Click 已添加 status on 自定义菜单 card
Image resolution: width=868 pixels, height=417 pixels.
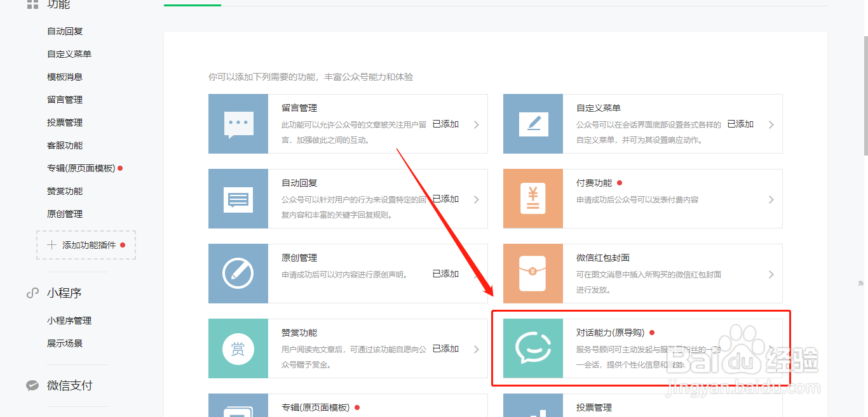[740, 124]
